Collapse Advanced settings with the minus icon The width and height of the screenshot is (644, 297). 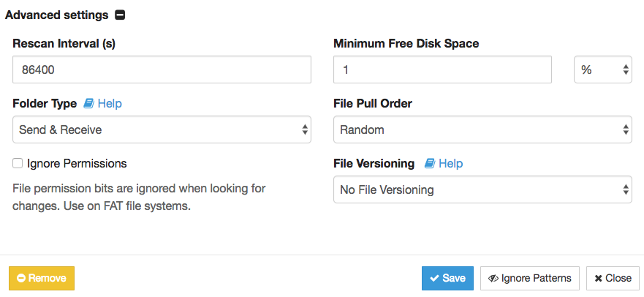click(x=120, y=15)
